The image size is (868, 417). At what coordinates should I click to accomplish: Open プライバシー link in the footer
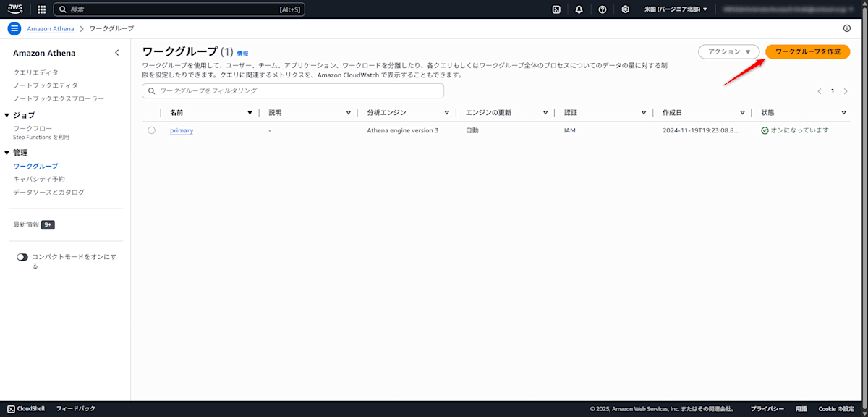pyautogui.click(x=767, y=408)
